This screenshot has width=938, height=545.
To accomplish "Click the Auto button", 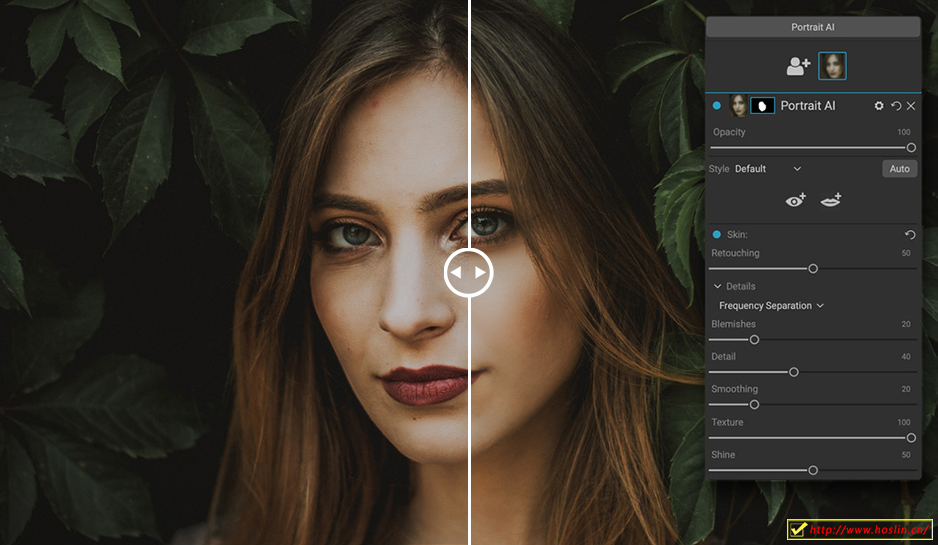I will pyautogui.click(x=899, y=169).
